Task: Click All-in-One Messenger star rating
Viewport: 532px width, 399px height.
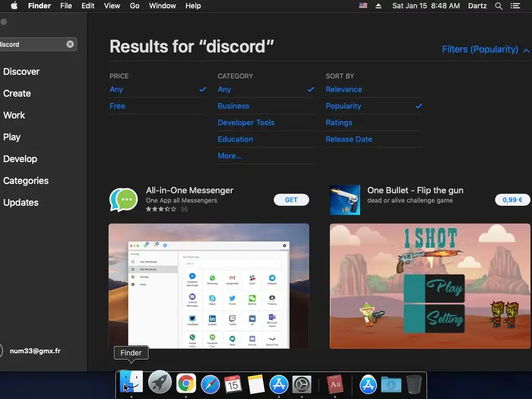Action: pyautogui.click(x=161, y=209)
